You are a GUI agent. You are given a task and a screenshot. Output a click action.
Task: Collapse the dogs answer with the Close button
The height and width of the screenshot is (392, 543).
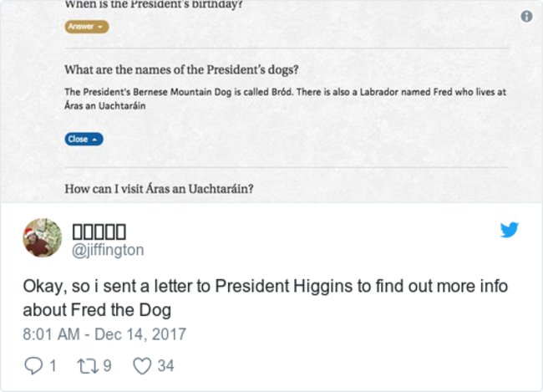84,139
